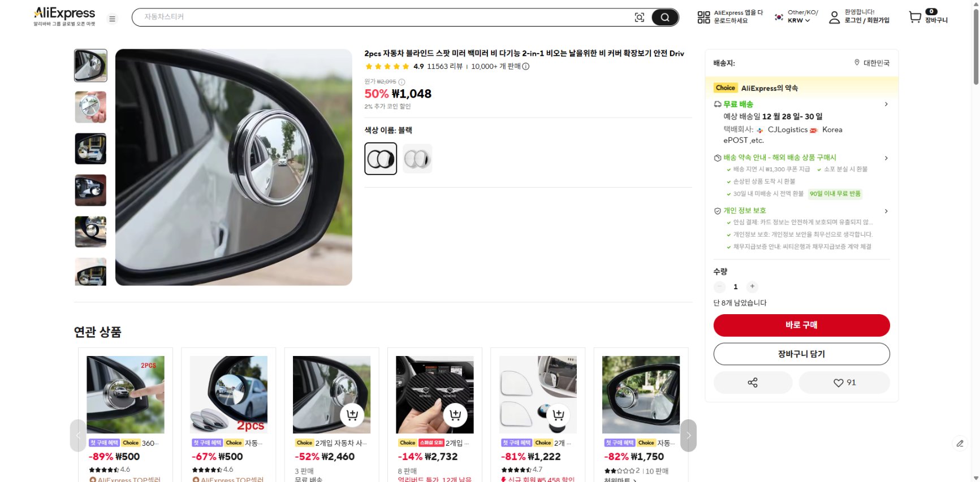Click 장바구니 담기 to add to cart
Screen dimensions: 980x482
pos(801,354)
